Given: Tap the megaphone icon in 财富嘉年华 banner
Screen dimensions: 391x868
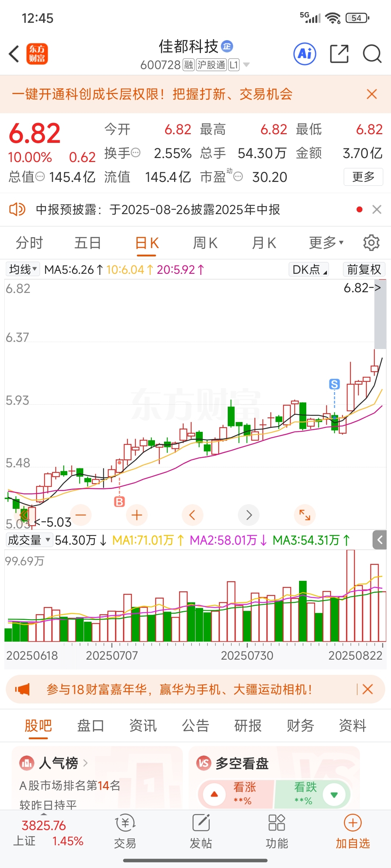Looking at the screenshot, I should (22, 689).
